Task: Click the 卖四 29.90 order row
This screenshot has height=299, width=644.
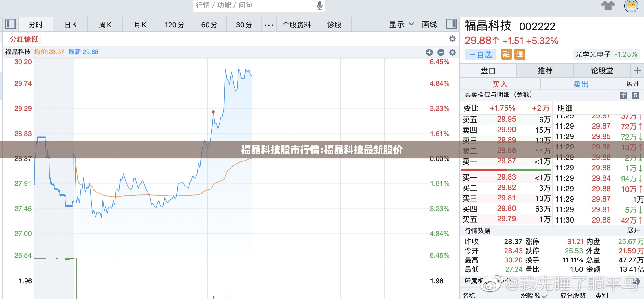Action: tap(506, 130)
